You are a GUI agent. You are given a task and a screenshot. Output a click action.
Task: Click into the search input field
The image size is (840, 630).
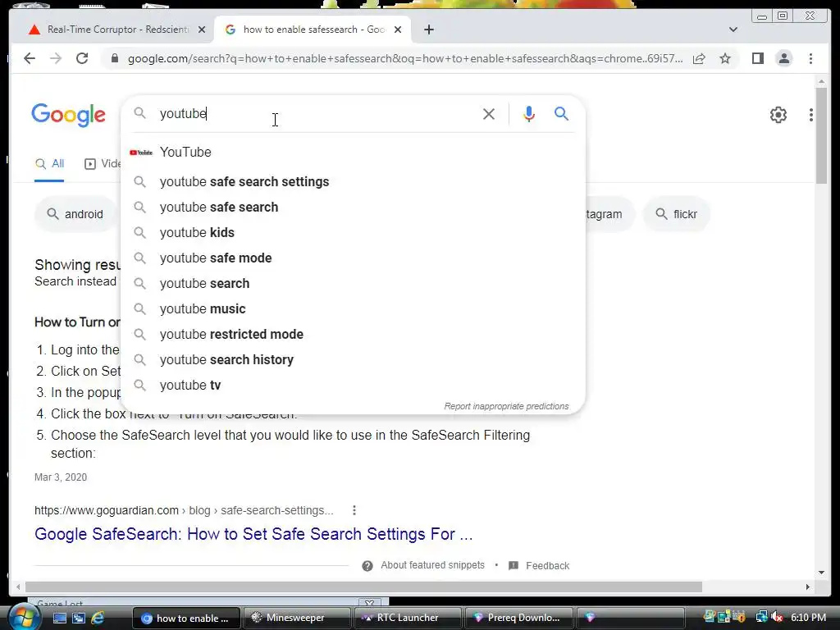tap(316, 113)
